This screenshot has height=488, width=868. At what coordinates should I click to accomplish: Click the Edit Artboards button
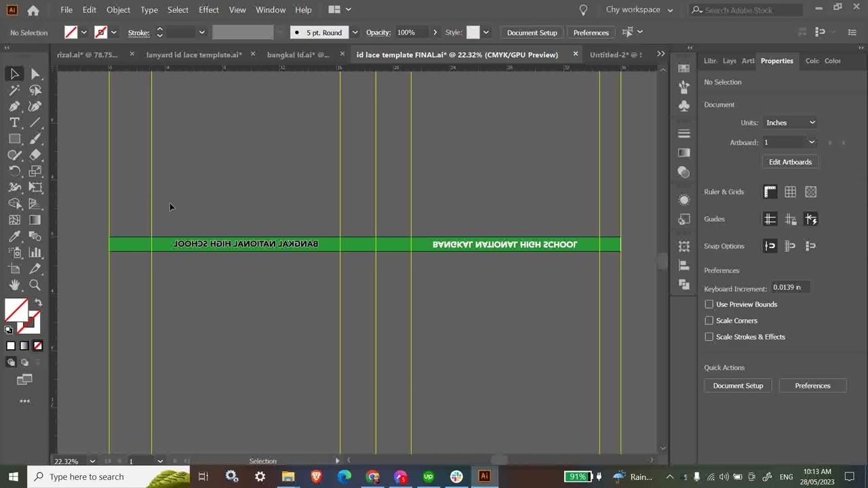[790, 162]
